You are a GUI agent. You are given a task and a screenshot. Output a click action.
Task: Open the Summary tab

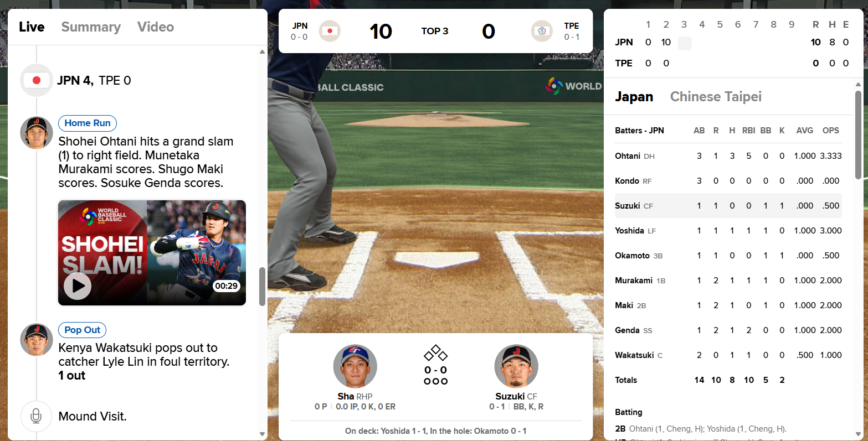pyautogui.click(x=91, y=27)
